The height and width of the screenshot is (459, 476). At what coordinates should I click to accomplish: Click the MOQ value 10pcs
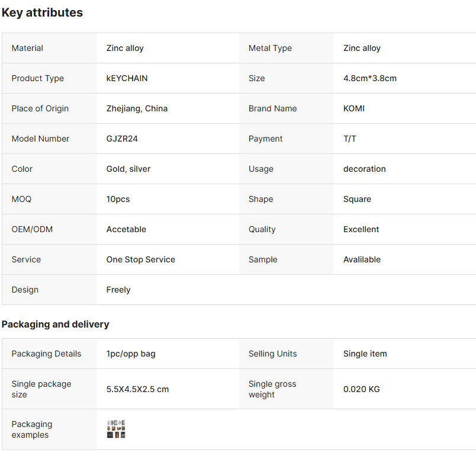pos(118,199)
